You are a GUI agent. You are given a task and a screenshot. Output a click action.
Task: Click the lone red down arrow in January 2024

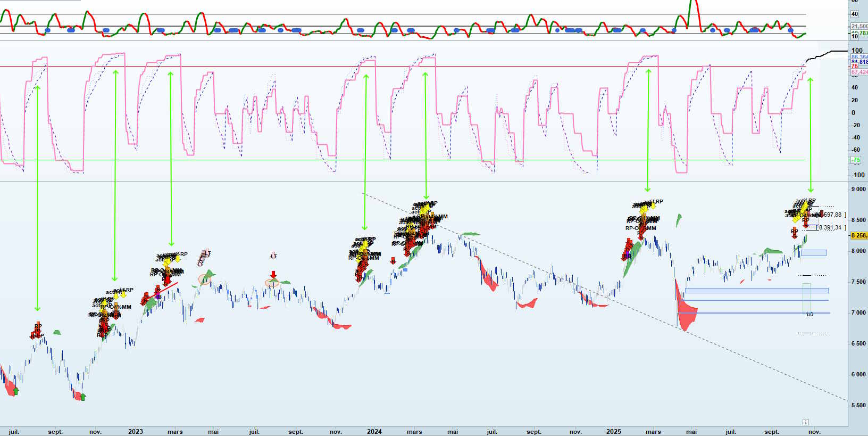393,261
